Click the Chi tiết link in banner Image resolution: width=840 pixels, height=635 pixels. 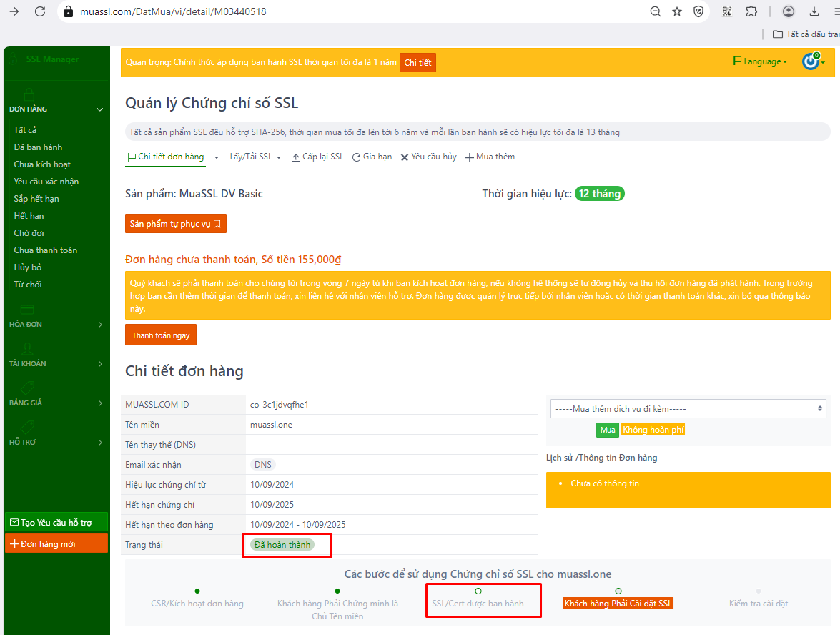point(417,63)
